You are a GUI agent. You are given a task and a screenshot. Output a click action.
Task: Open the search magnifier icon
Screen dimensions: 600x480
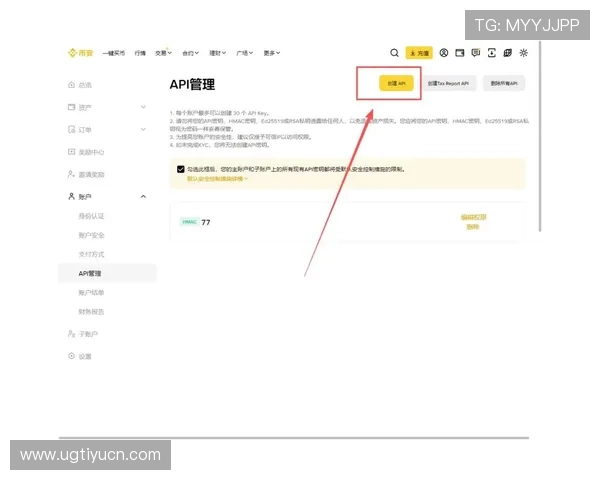(394, 53)
